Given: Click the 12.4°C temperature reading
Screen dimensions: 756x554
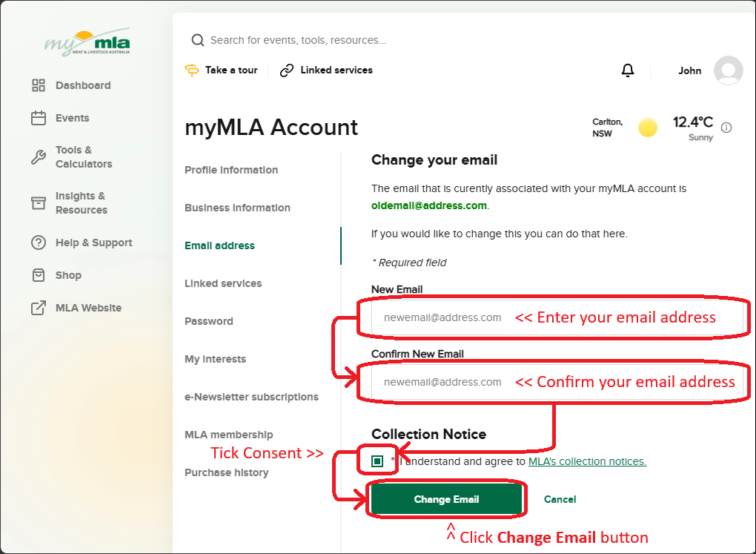Looking at the screenshot, I should pyautogui.click(x=693, y=122).
